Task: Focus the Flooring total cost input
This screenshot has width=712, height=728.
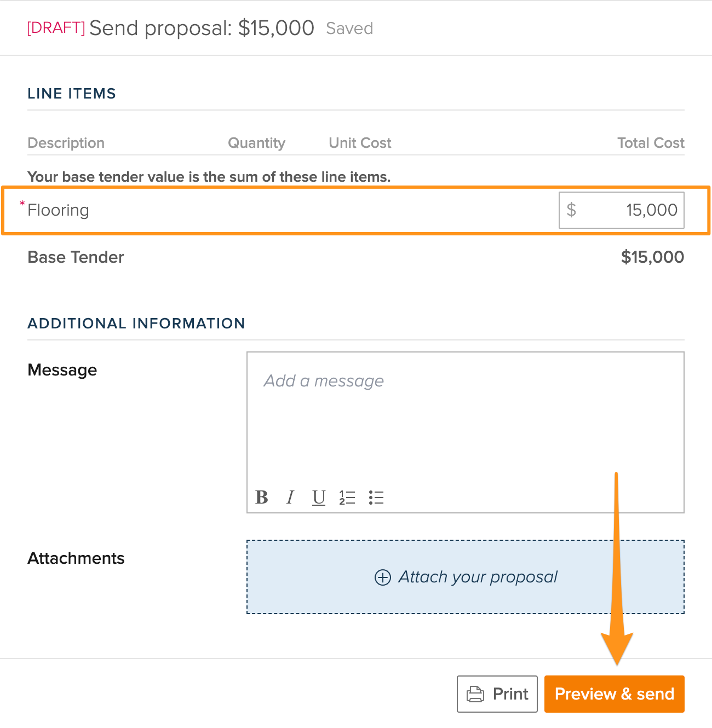Action: tap(622, 210)
